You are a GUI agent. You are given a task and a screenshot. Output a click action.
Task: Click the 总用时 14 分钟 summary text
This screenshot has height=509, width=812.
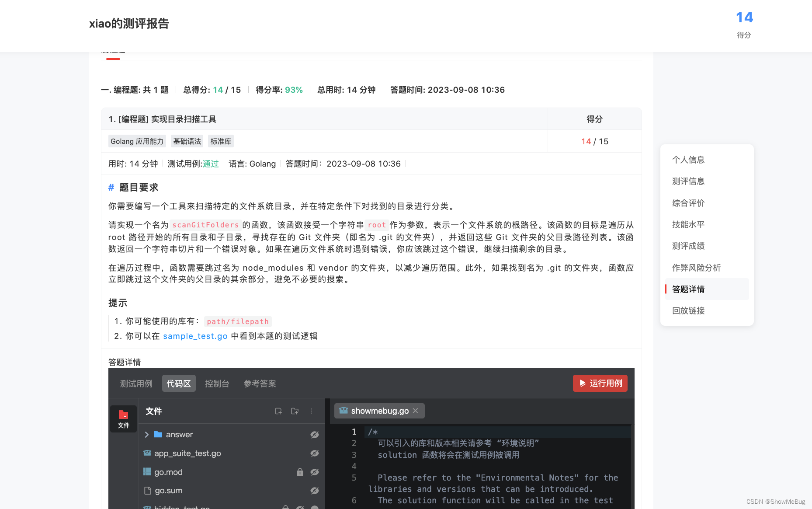click(346, 90)
